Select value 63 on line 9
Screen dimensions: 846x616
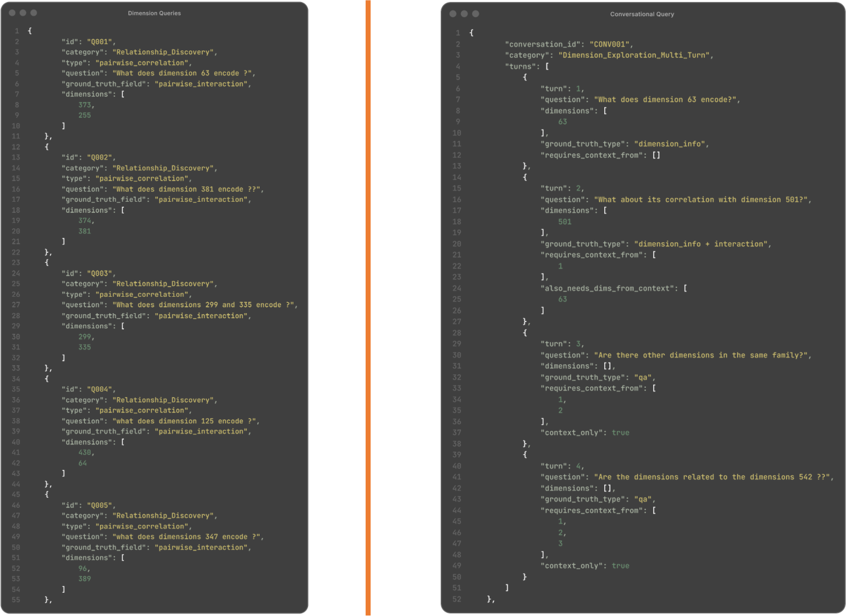coord(563,122)
